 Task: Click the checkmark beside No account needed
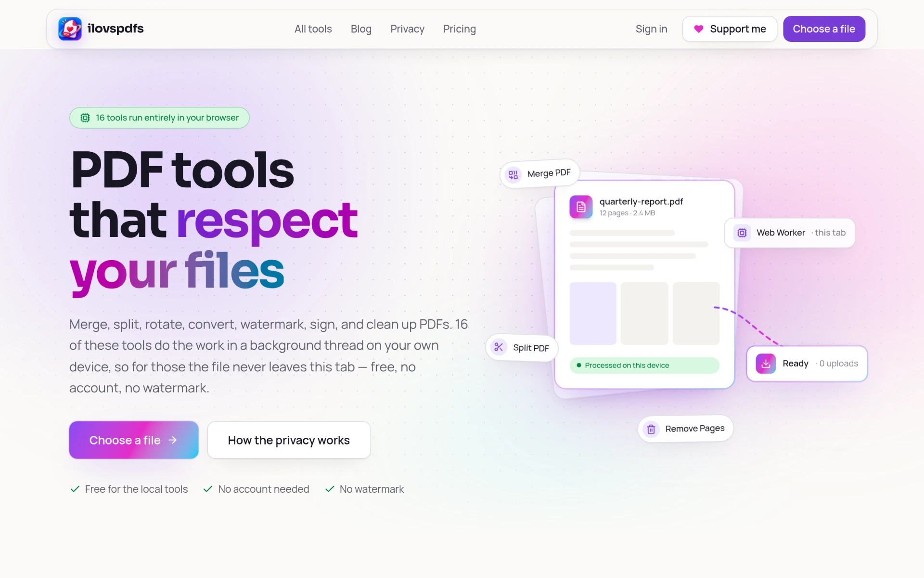pyautogui.click(x=208, y=489)
